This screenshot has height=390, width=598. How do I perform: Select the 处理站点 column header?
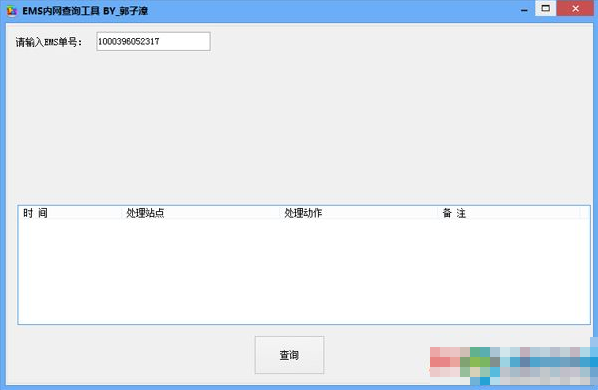(201, 213)
